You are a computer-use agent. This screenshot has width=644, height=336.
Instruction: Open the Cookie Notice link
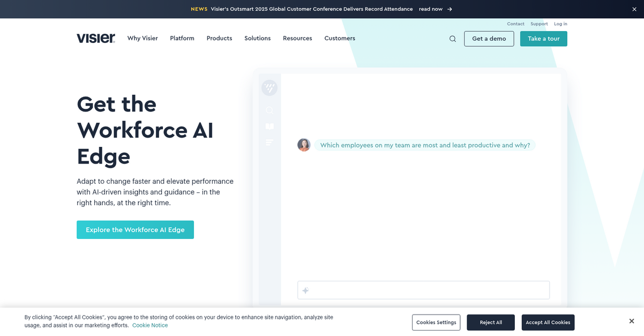tap(150, 325)
